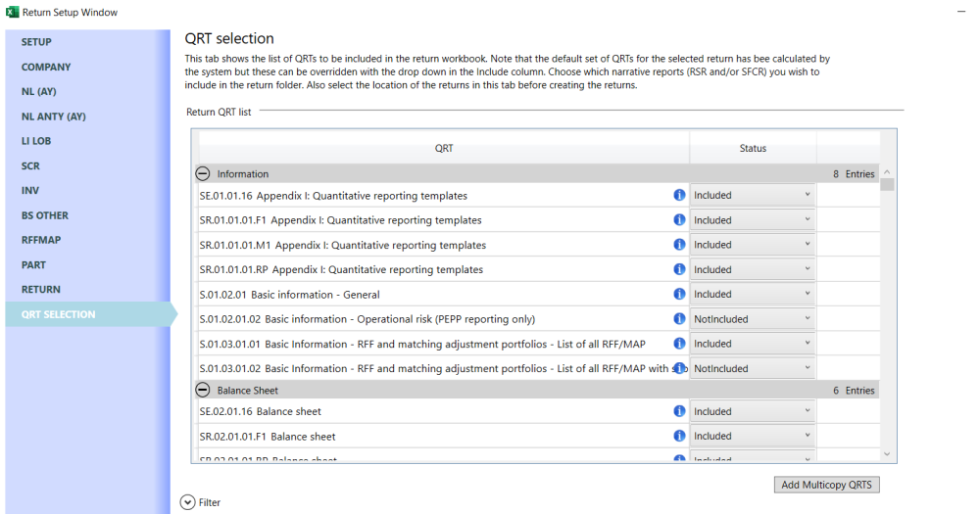Click info icon for SR.01.01.01.F1 row
The image size is (980, 514).
(x=679, y=220)
